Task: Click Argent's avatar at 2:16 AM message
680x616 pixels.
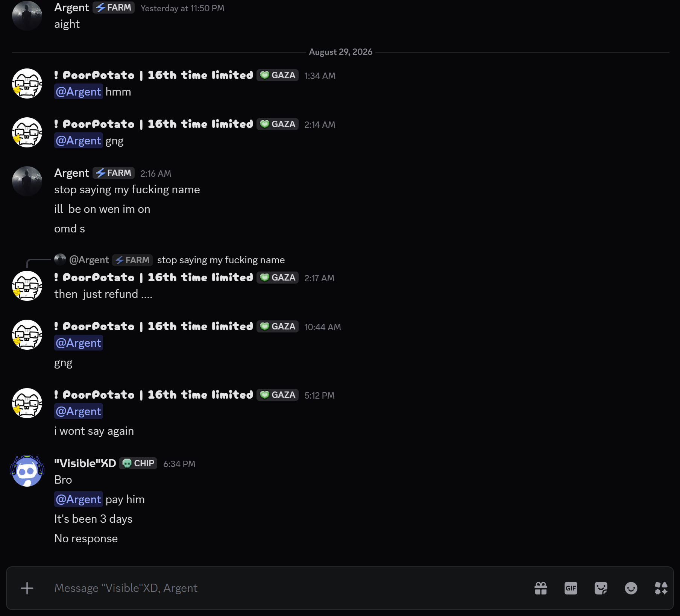Action: coord(27,181)
